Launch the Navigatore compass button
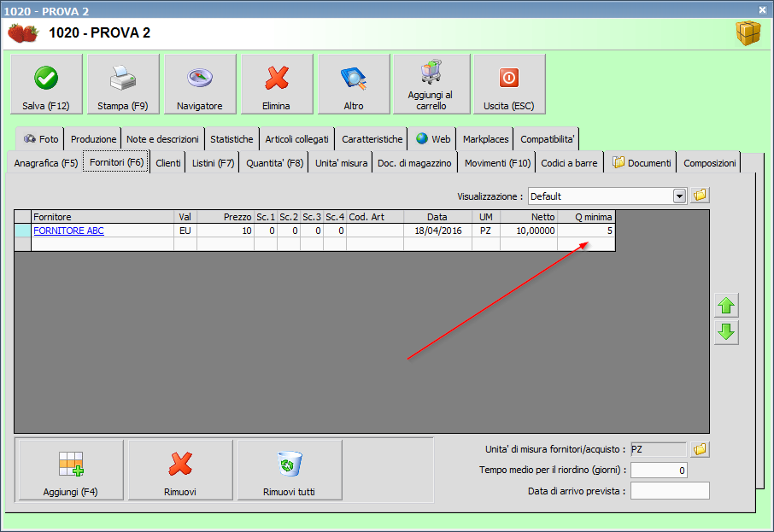Image resolution: width=774 pixels, height=532 pixels. 200,85
